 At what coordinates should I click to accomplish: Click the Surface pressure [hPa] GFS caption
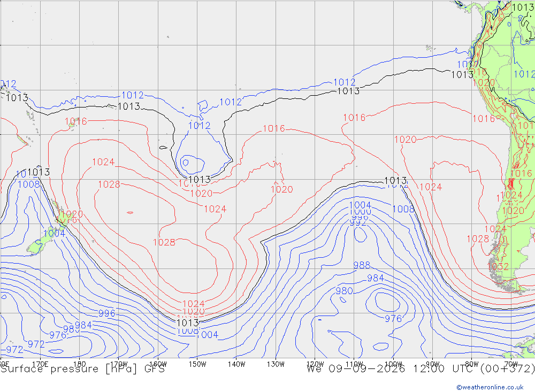coord(82,369)
